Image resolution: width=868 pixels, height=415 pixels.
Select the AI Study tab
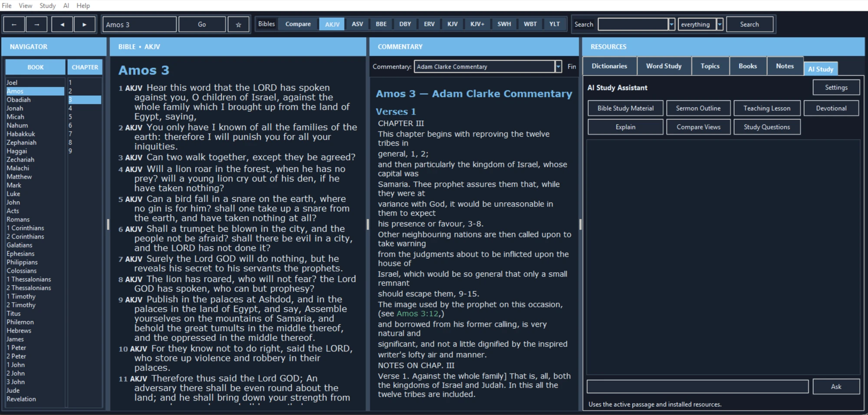821,69
